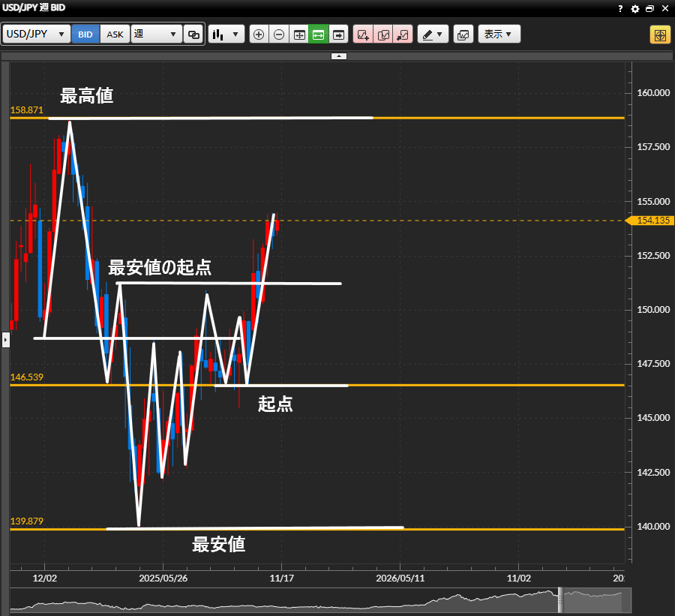The height and width of the screenshot is (616, 675).
Task: Open the 週 timeframe dropdown
Action: [156, 35]
